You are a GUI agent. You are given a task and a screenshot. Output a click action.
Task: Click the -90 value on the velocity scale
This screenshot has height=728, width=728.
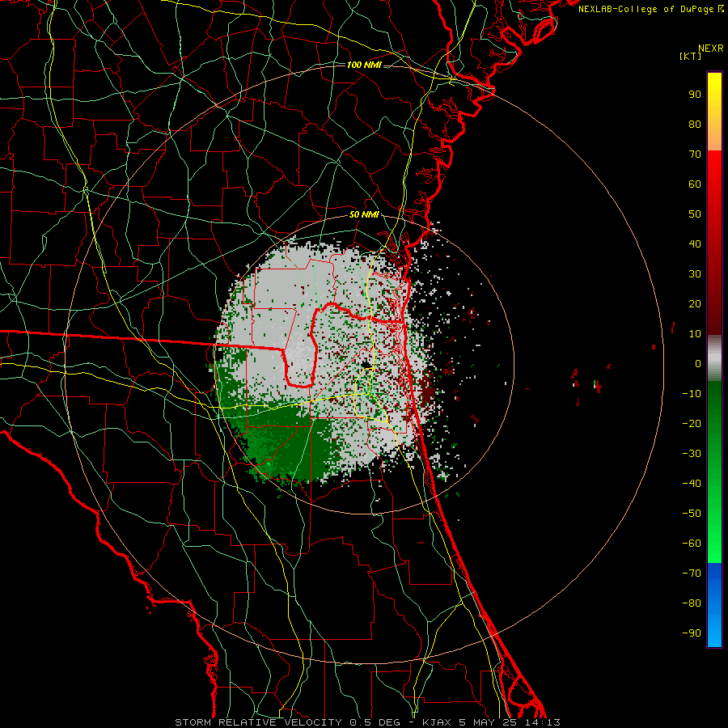click(692, 633)
